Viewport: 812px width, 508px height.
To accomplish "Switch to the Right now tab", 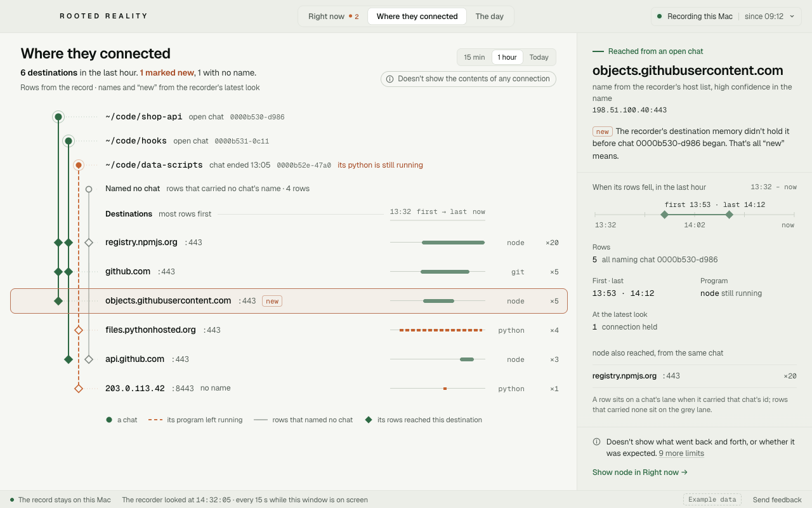I will (x=333, y=17).
